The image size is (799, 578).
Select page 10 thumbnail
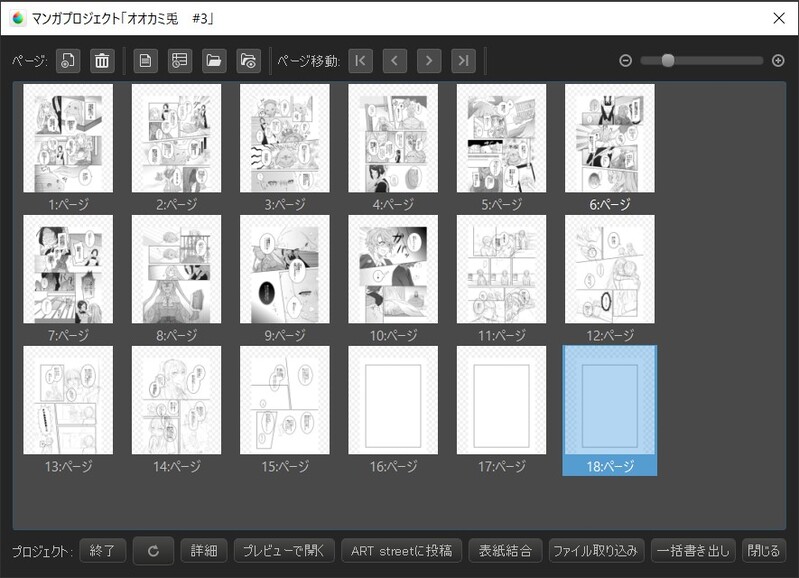pyautogui.click(x=393, y=269)
